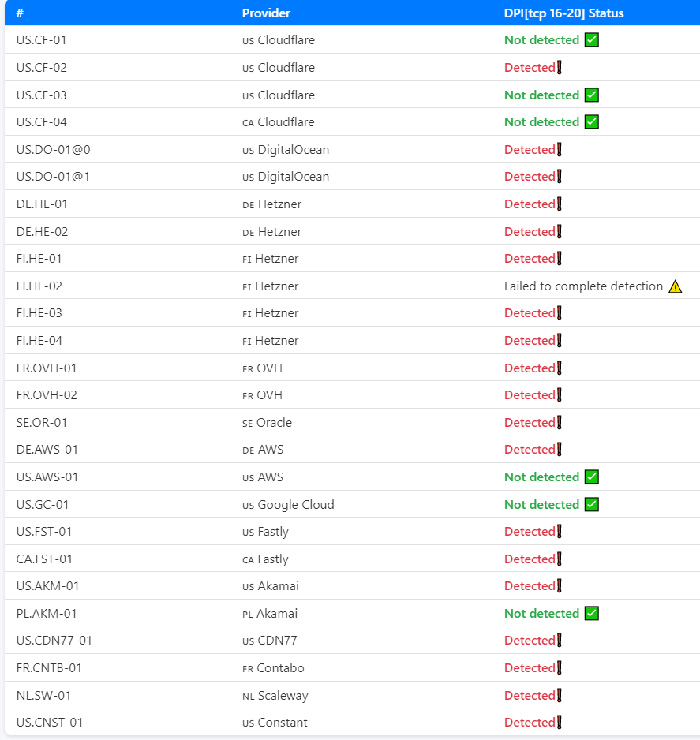Select the 'US.CDN77-01' identifier cell
The height and width of the screenshot is (740, 700).
pyautogui.click(x=54, y=641)
